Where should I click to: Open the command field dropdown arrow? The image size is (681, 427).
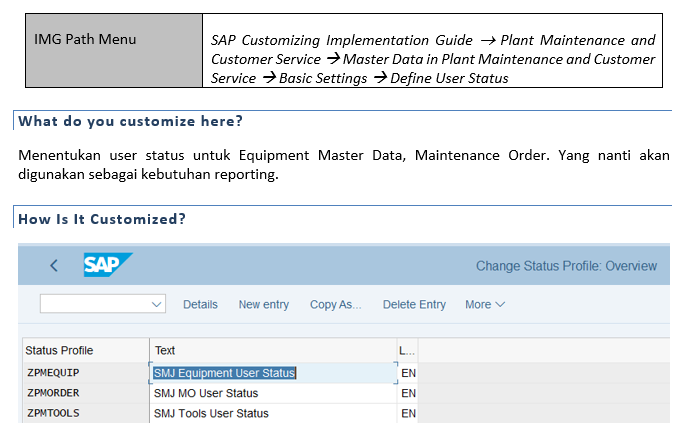point(156,304)
